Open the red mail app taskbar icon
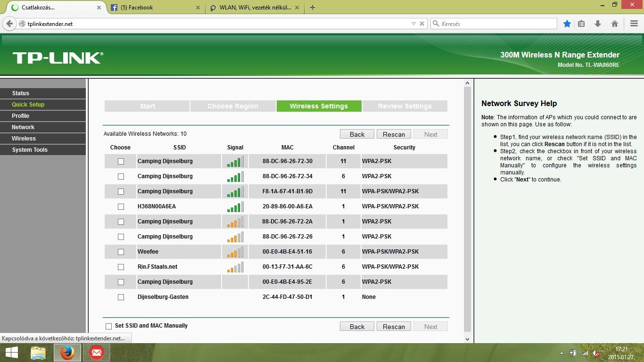Viewport: 644px width, 362px height. coord(97,353)
